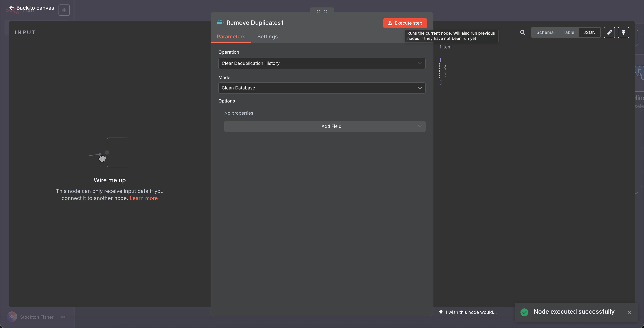Open the Settings tab
Viewport: 644px width, 328px height.
pos(268,37)
